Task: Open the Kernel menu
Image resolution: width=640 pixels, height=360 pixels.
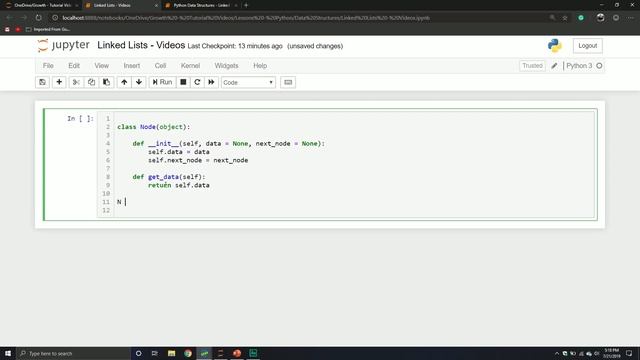Action: tap(190, 66)
